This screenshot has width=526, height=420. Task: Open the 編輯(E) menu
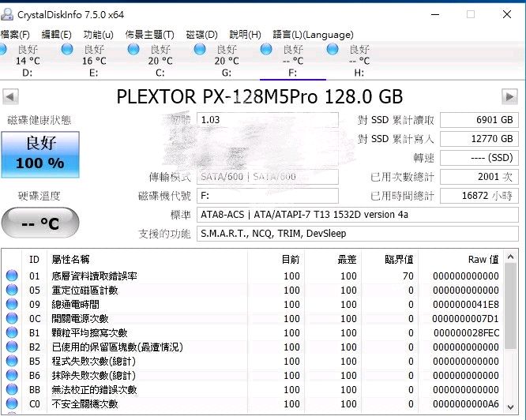[x=56, y=35]
